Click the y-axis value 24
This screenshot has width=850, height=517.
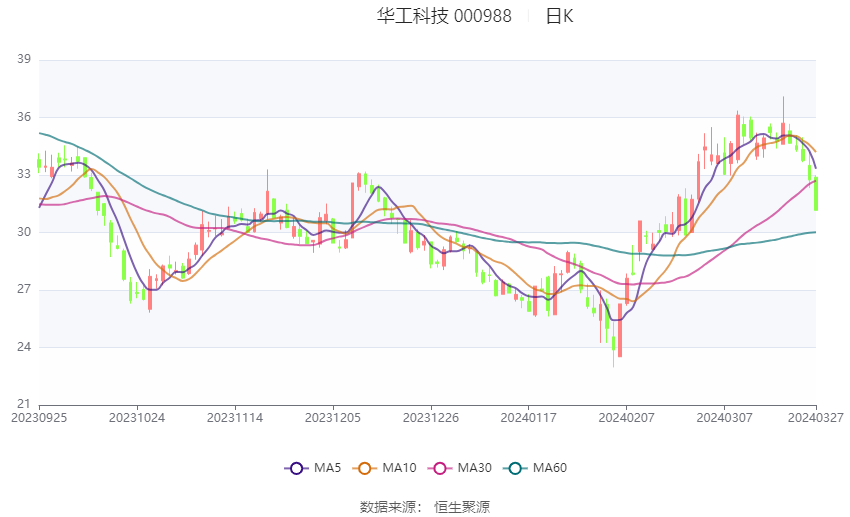coord(24,347)
